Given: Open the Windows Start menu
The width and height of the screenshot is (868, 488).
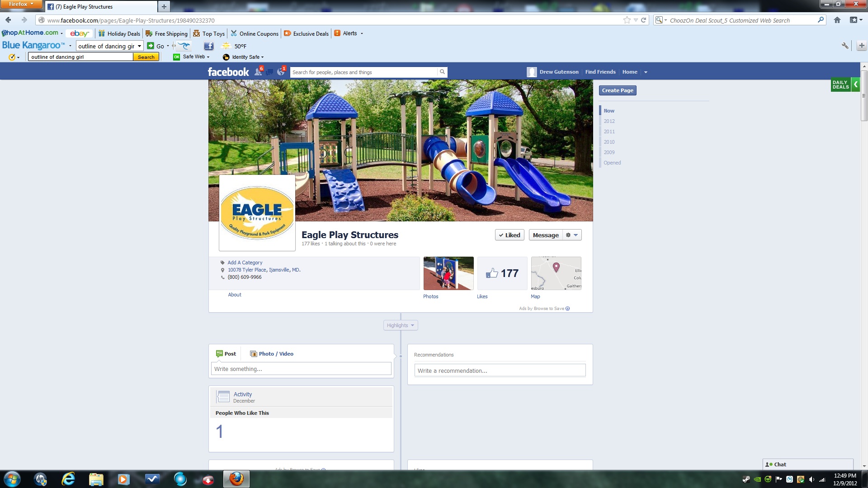Looking at the screenshot, I should click(x=12, y=479).
